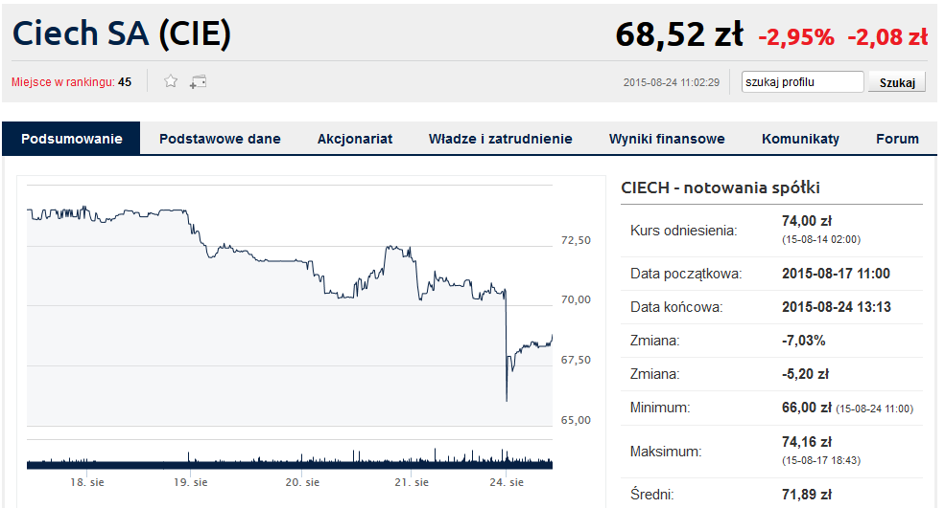Select the Zmiana value -7,03%

point(803,340)
